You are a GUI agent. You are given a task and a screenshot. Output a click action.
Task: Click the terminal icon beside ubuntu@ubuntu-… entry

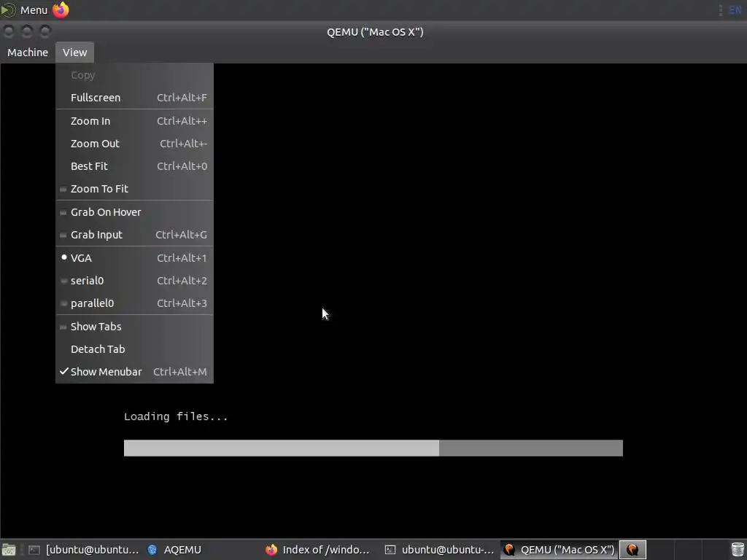click(390, 550)
